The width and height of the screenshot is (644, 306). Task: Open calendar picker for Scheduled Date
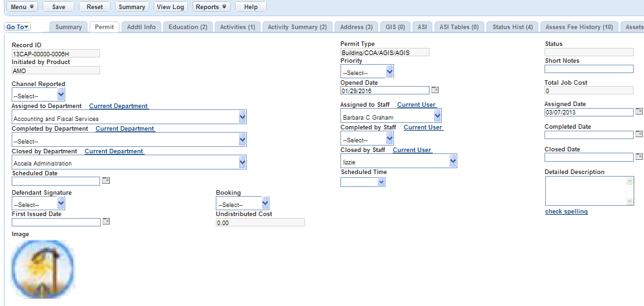point(107,181)
